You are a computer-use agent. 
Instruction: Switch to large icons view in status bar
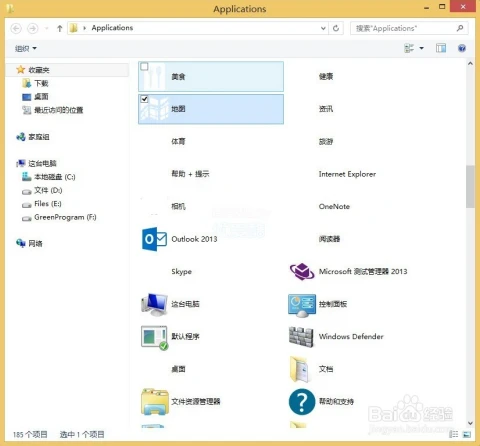tap(467, 434)
